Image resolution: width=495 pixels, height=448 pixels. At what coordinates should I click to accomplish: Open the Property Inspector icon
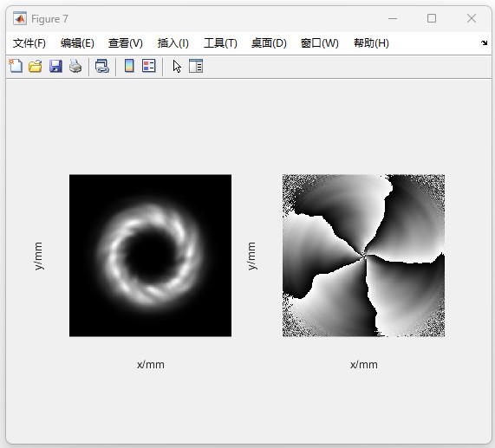click(x=196, y=66)
